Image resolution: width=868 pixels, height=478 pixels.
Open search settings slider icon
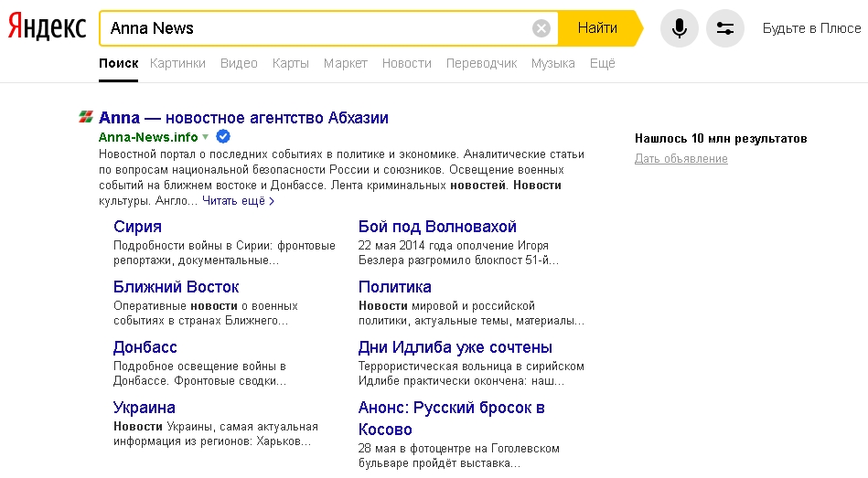[724, 28]
